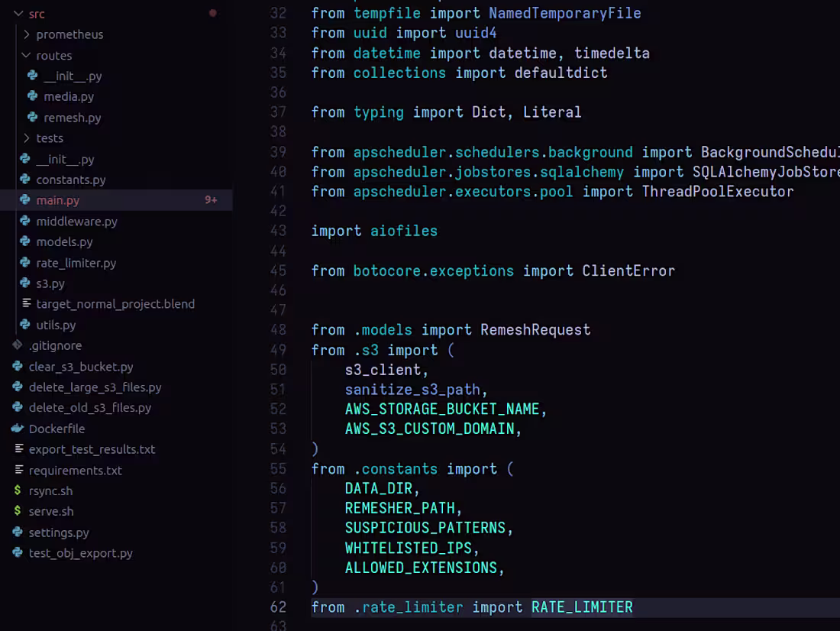Screen dimensions: 840x631
Task: Select constants.py in the explorer
Action: pyautogui.click(x=69, y=180)
